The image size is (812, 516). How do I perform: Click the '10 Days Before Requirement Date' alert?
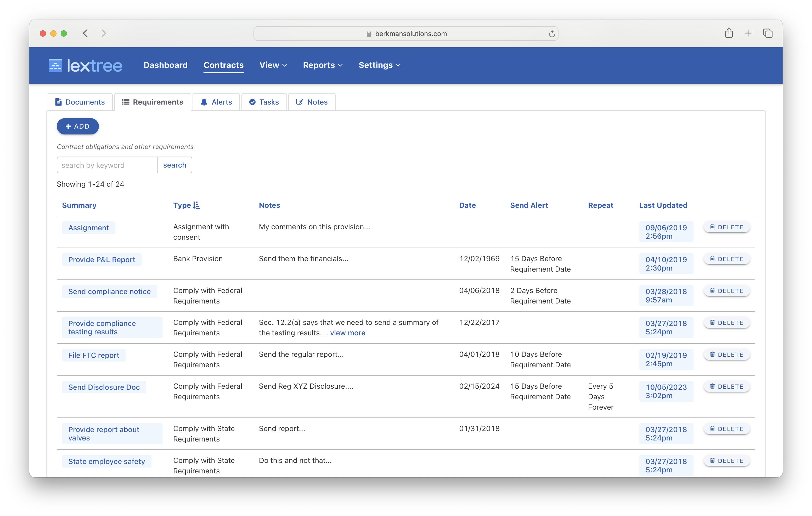(540, 360)
